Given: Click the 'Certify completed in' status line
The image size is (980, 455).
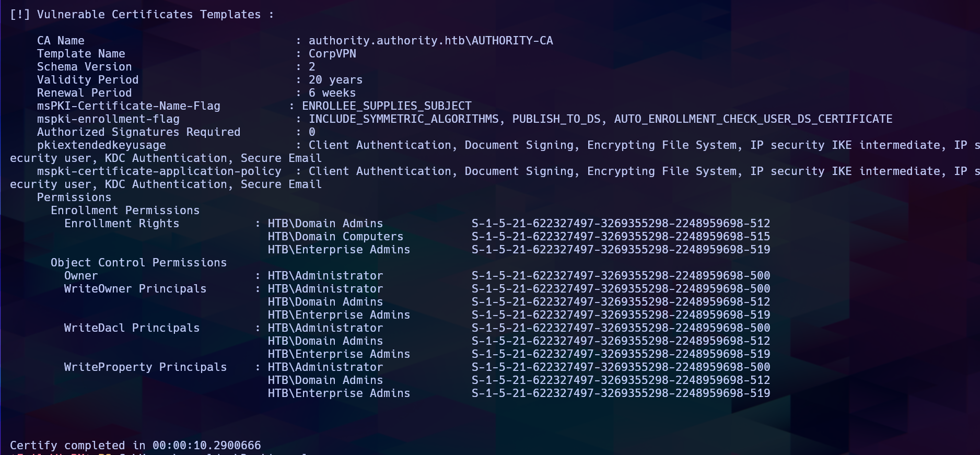Looking at the screenshot, I should pyautogui.click(x=135, y=446).
